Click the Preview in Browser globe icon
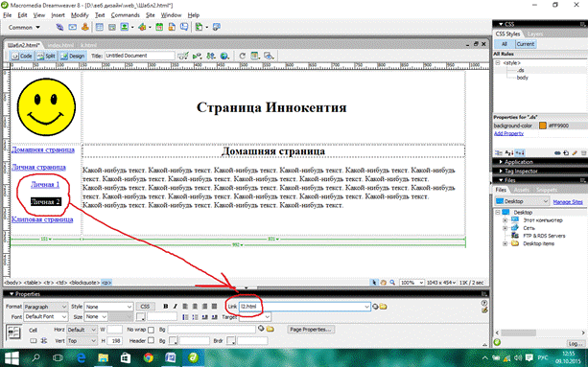Screen dimensions: 588x367 (224, 56)
